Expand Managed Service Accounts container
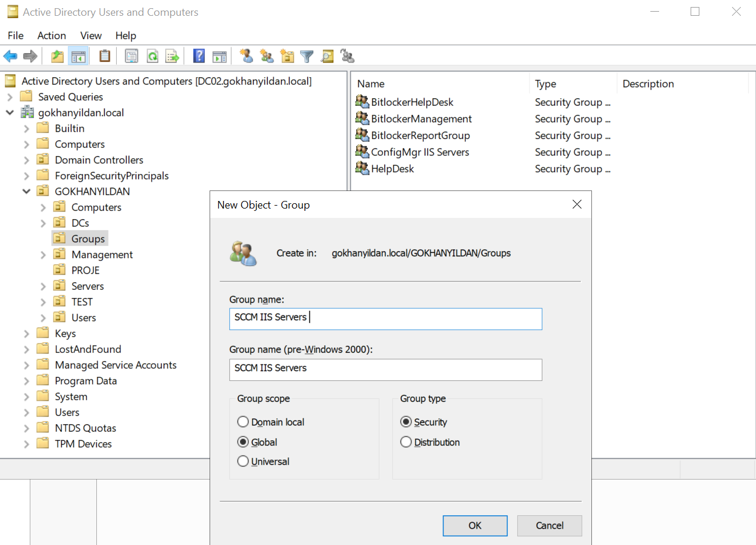 26,365
